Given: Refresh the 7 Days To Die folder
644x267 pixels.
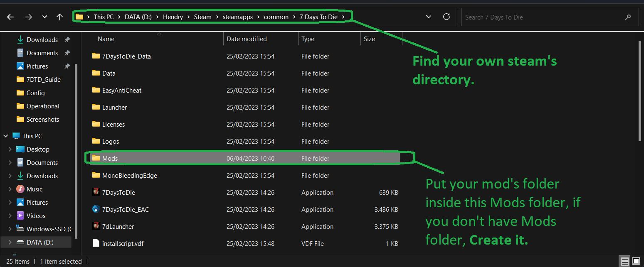Looking at the screenshot, I should click(x=447, y=17).
